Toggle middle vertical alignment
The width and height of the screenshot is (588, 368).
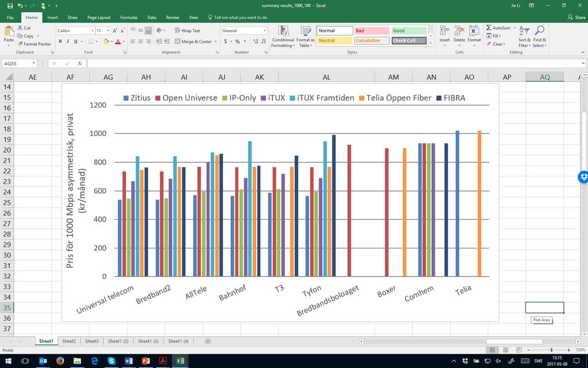point(141,30)
